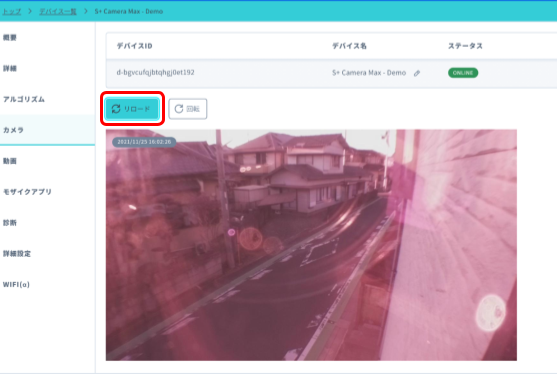
Task: Open the 動画 sidebar item
Action: [10, 161]
